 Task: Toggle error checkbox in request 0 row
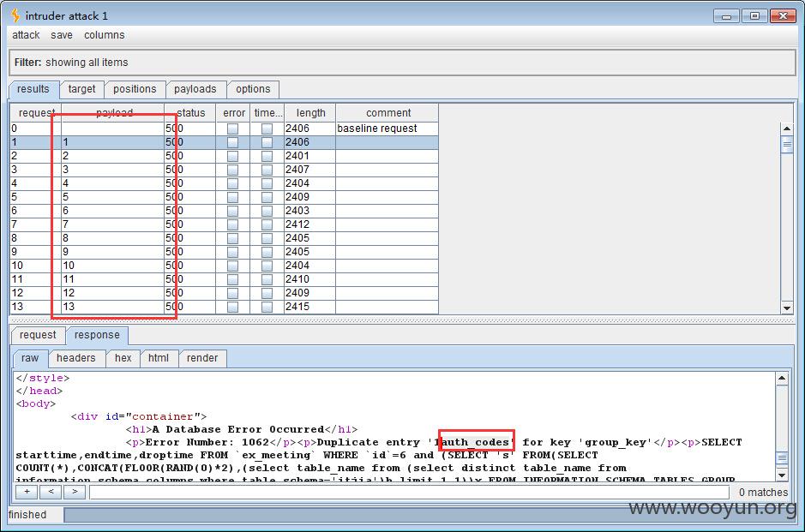click(x=232, y=129)
